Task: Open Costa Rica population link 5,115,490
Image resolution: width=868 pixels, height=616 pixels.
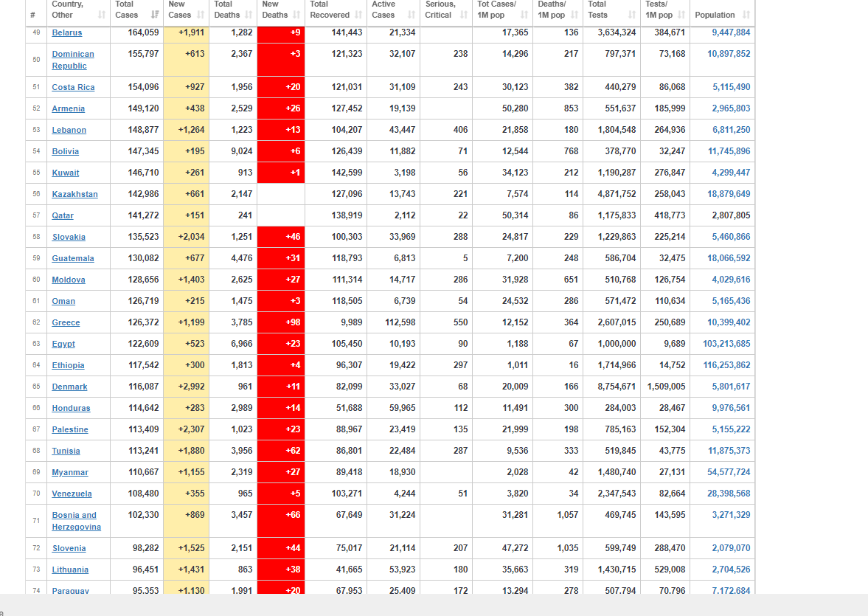Action: tap(731, 87)
